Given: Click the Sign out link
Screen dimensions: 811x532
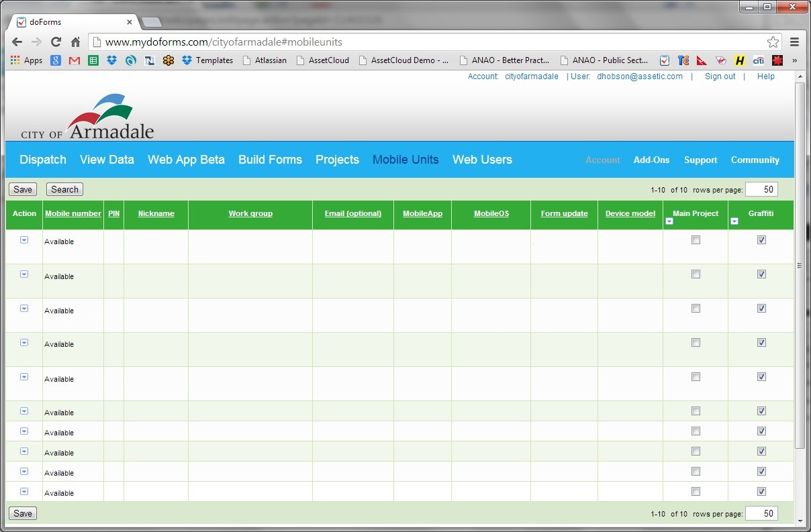Looking at the screenshot, I should pos(720,76).
